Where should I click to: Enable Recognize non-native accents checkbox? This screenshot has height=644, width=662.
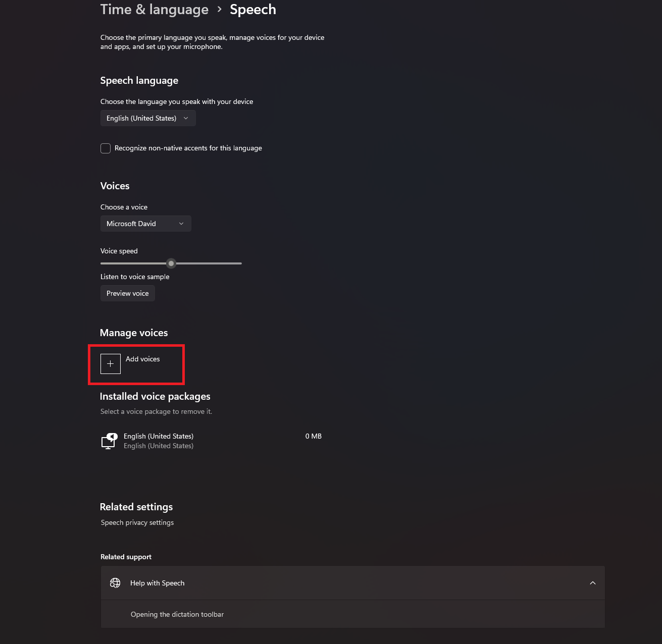(x=106, y=148)
